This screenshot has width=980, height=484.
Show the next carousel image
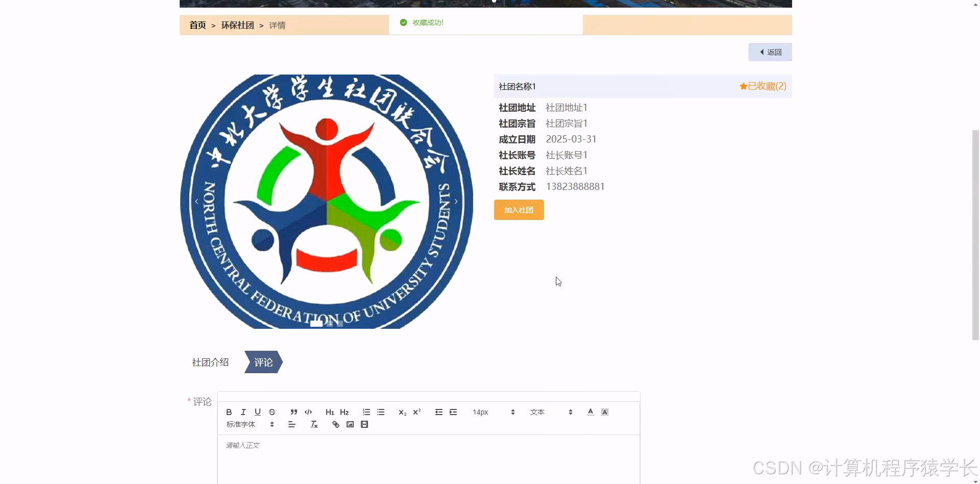456,201
